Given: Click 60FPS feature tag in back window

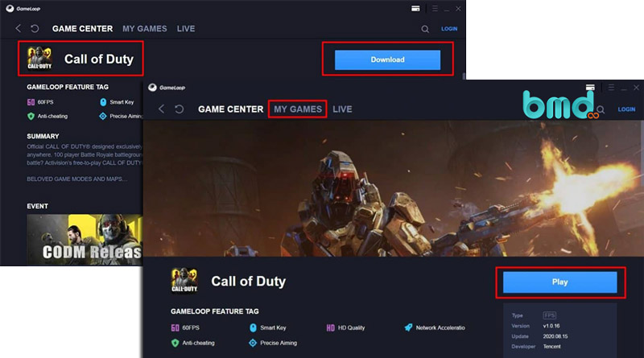Looking at the screenshot, I should point(40,102).
